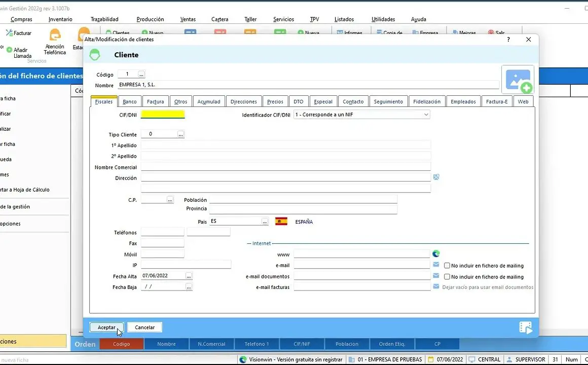The height and width of the screenshot is (365, 588).
Task: Click the yellow CIF/DNI field
Action: [163, 115]
